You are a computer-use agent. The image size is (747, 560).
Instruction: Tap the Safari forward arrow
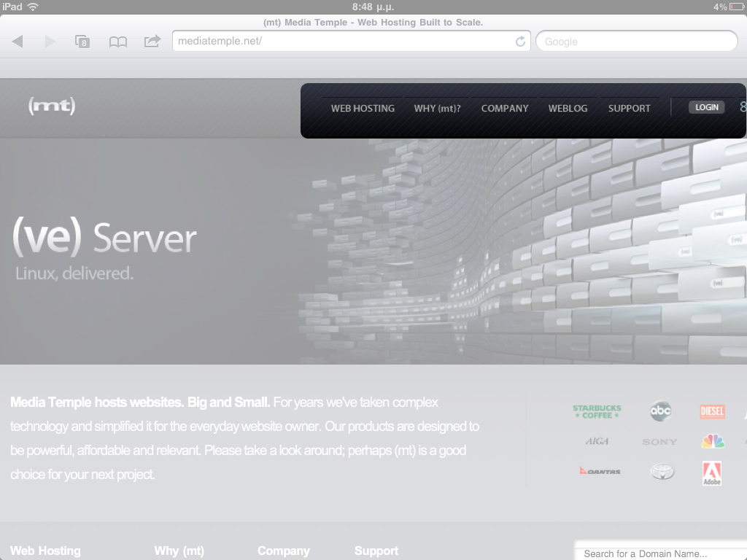coord(50,42)
